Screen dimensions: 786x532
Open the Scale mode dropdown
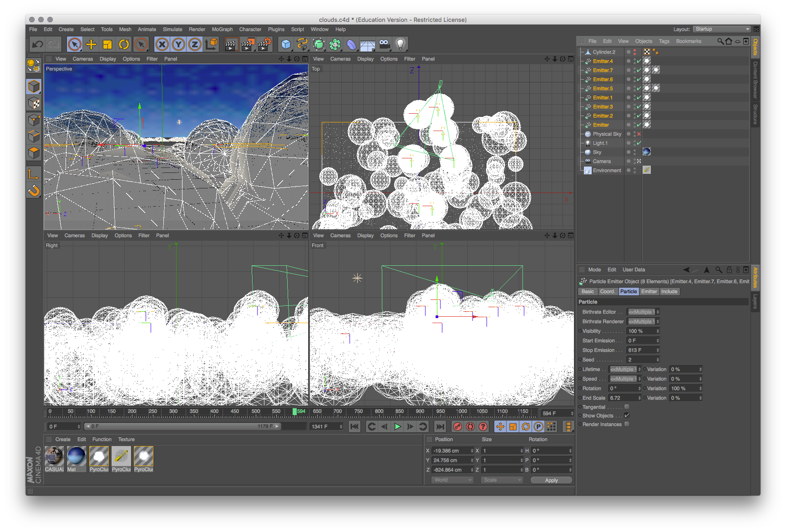point(502,480)
